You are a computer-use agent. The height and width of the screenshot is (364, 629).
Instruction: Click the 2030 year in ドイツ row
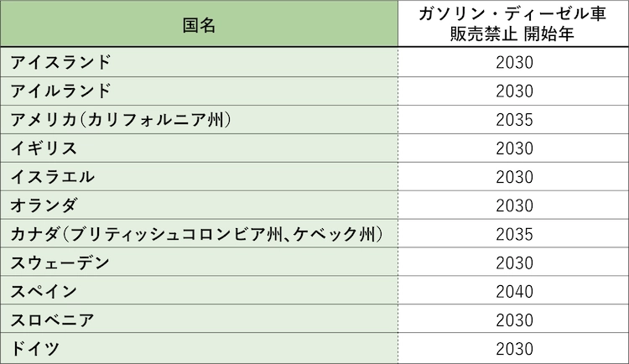[x=514, y=349]
